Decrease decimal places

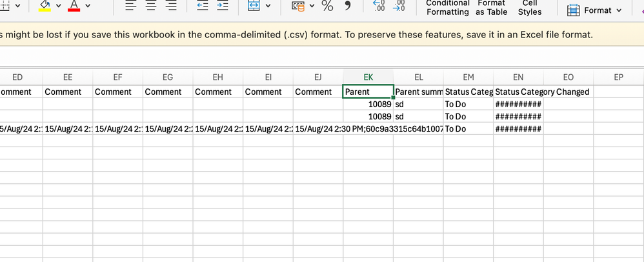[399, 5]
